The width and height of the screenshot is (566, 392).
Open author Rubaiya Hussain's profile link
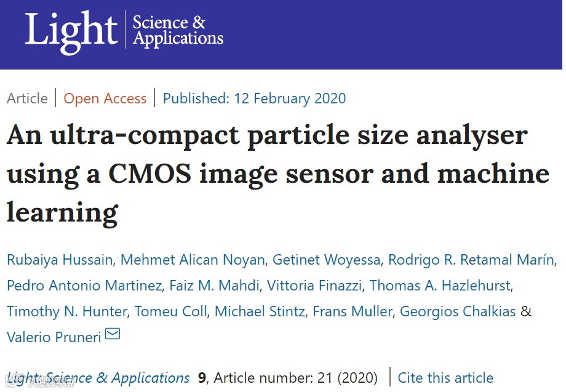click(x=60, y=260)
